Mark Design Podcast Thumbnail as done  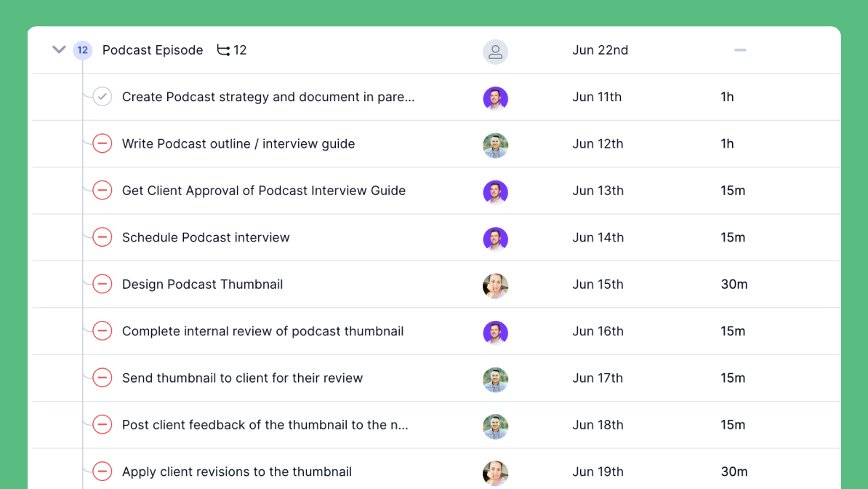click(102, 284)
